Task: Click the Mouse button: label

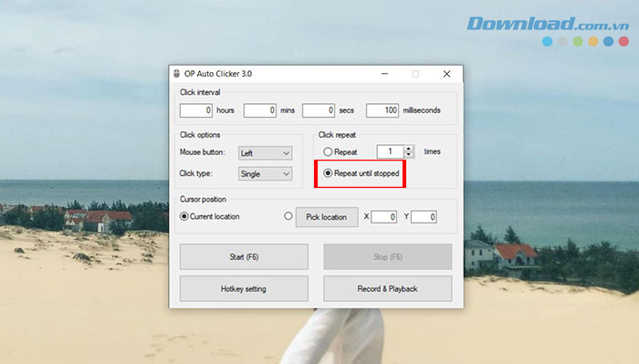Action: (x=202, y=151)
